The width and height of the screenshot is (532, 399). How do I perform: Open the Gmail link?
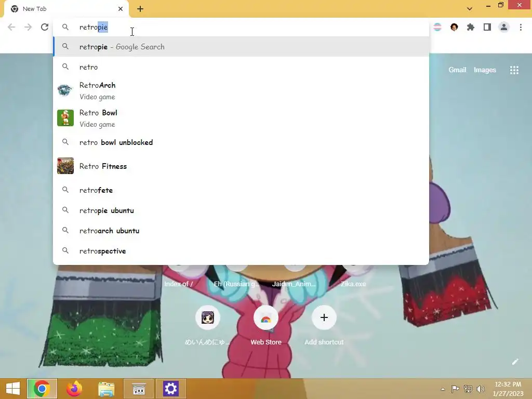click(x=457, y=70)
